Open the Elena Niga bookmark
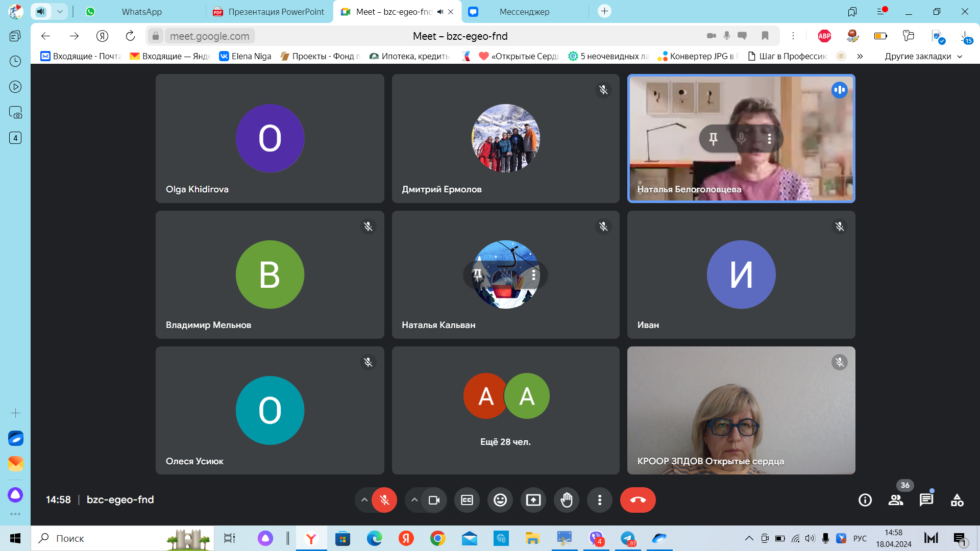The height and width of the screenshot is (551, 980). (246, 56)
